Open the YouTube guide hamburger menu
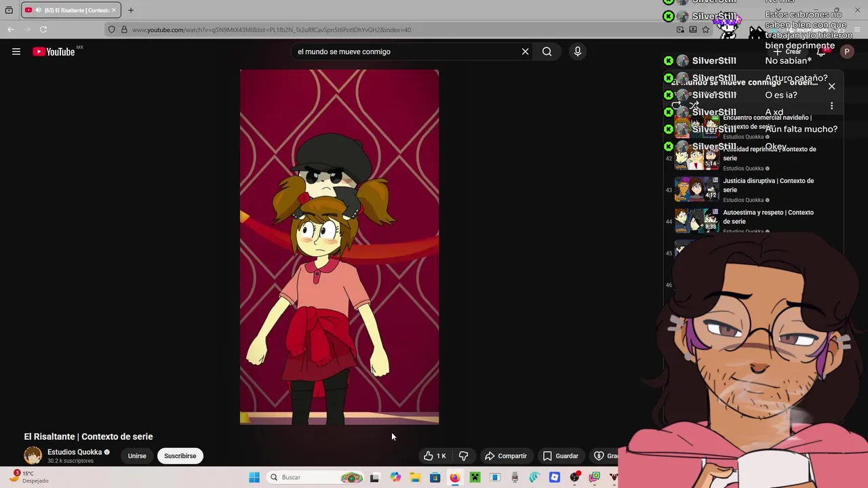Viewport: 868px width, 488px height. (x=16, y=52)
